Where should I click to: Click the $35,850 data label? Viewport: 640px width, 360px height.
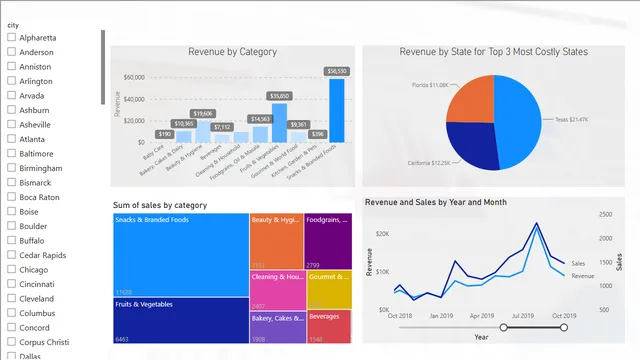point(279,96)
